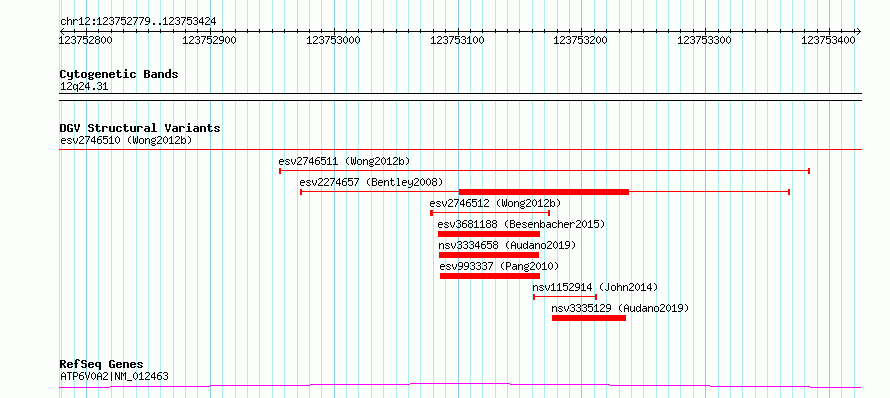
Task: Select the red bar under esv3681188
Action: coord(489,234)
